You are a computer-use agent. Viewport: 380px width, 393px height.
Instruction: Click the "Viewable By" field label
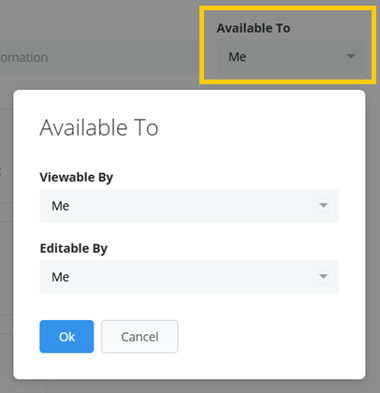[x=76, y=177]
